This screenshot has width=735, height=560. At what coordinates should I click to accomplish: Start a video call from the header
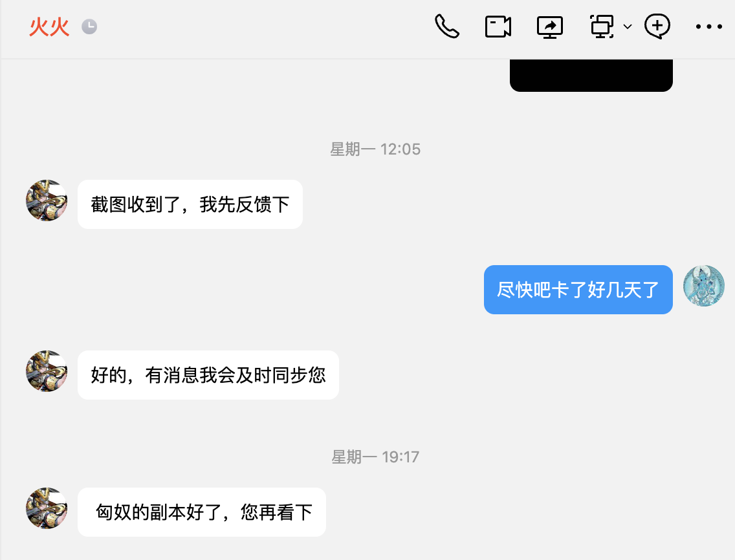pyautogui.click(x=498, y=27)
